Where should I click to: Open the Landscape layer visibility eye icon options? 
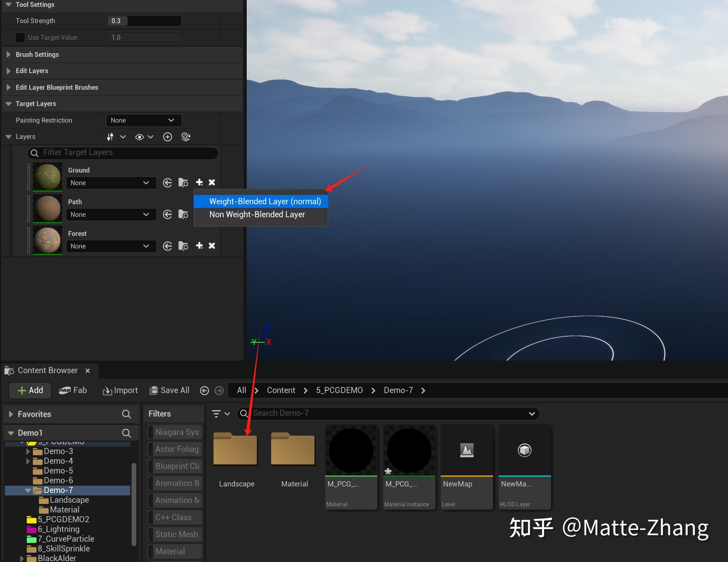[151, 137]
